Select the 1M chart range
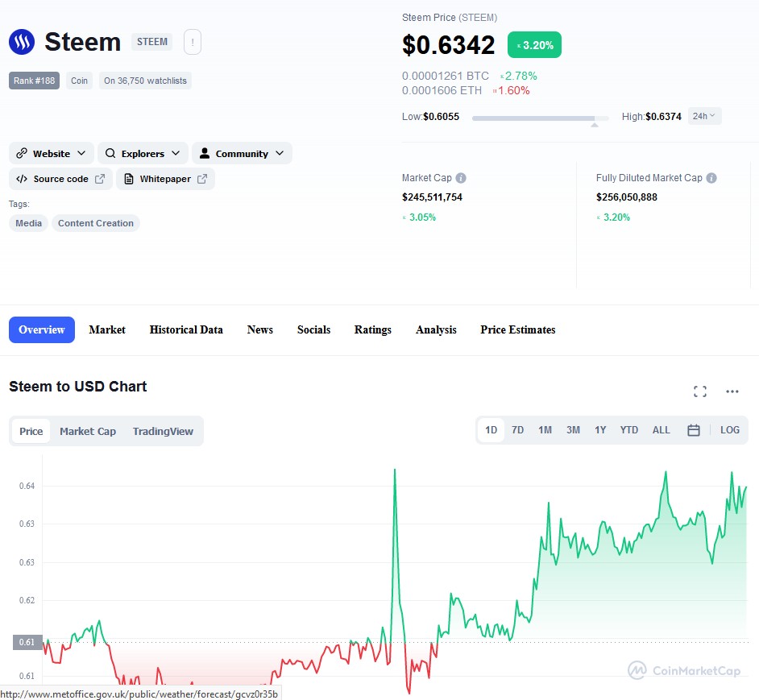The height and width of the screenshot is (700, 759). (545, 430)
